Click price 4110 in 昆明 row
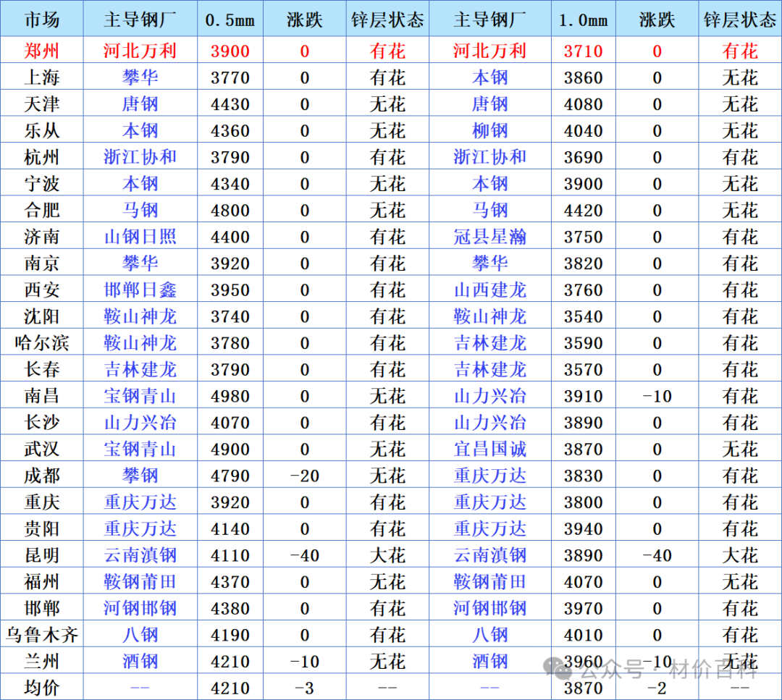The height and width of the screenshot is (700, 782). (x=230, y=555)
